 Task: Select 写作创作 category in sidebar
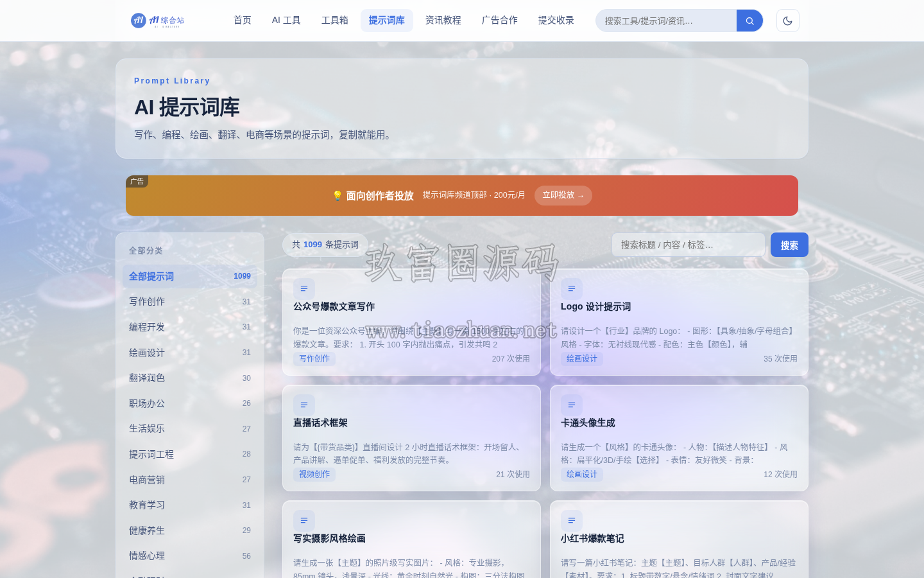click(190, 301)
